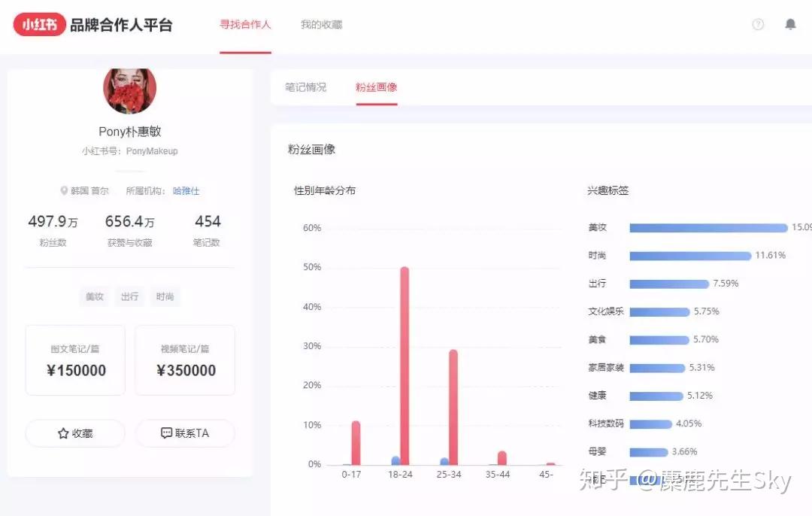Viewport: 812px width, 516px height.
Task: Click the 497.9万 粉丝数 figure
Action: click(53, 222)
